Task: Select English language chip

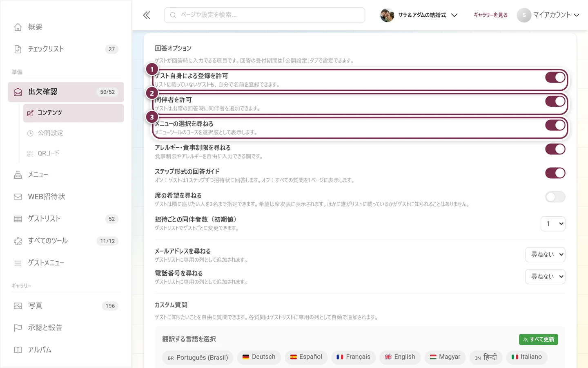Action: [400, 357]
